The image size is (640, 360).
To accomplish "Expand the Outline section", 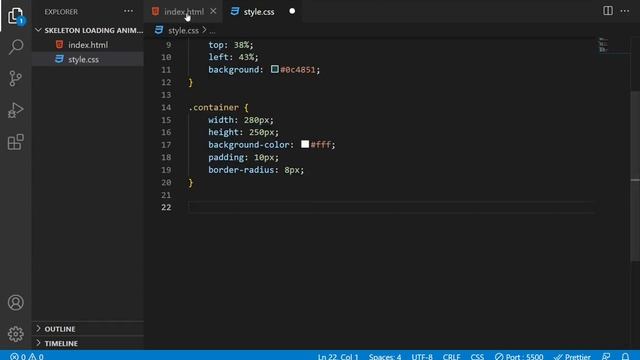I will click(x=88, y=329).
